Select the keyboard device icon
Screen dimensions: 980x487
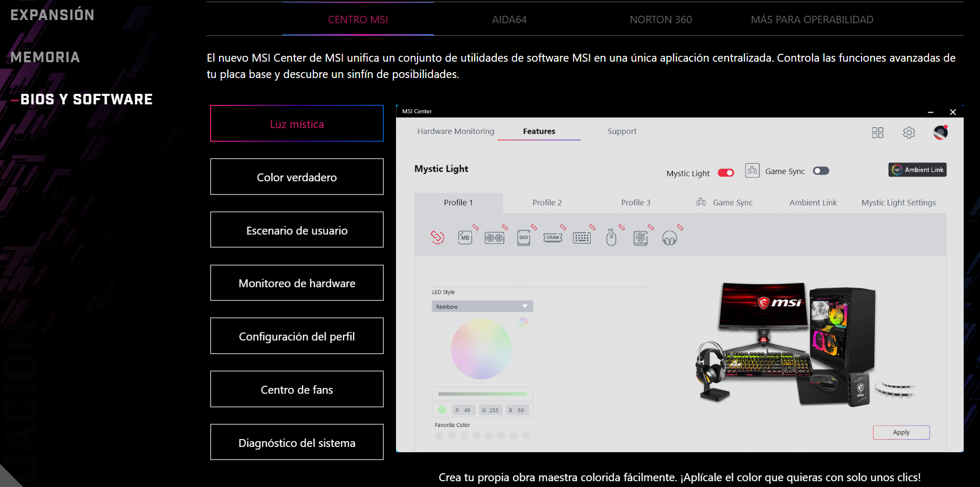[x=582, y=238]
